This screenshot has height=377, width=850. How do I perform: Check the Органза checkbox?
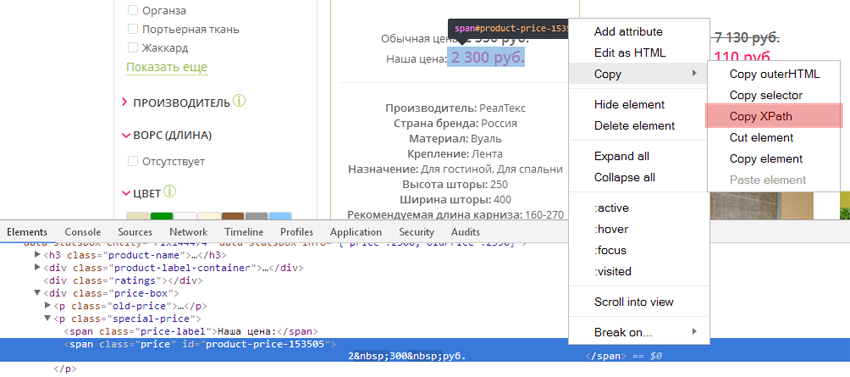coord(132,10)
